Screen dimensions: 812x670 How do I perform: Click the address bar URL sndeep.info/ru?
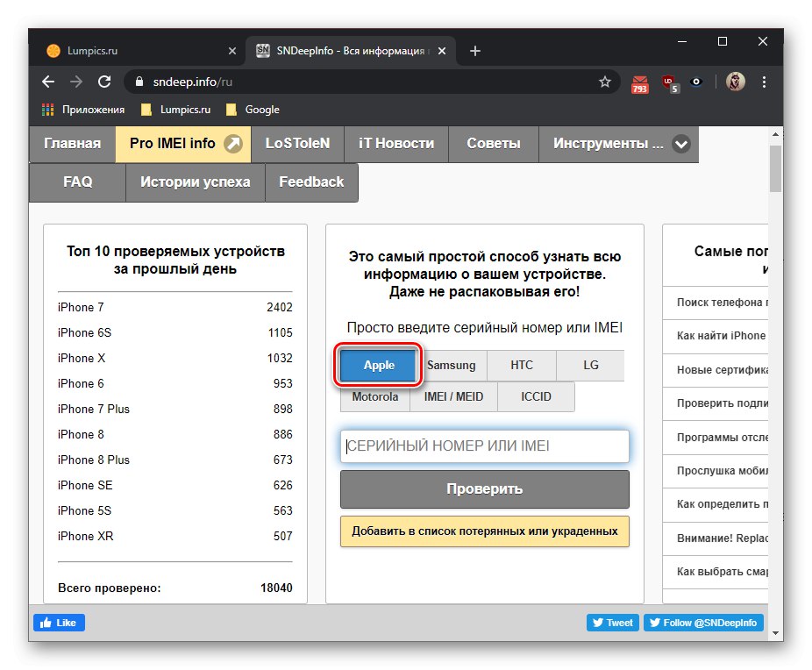pyautogui.click(x=193, y=82)
